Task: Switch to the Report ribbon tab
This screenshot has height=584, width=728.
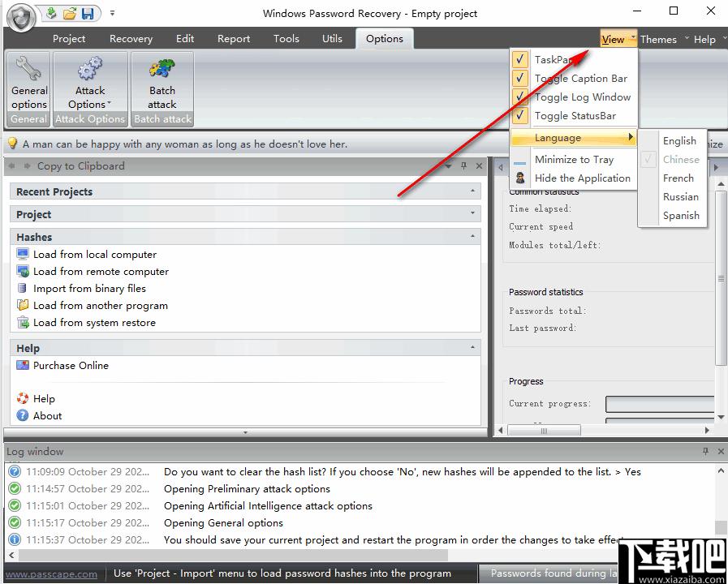Action: [234, 38]
